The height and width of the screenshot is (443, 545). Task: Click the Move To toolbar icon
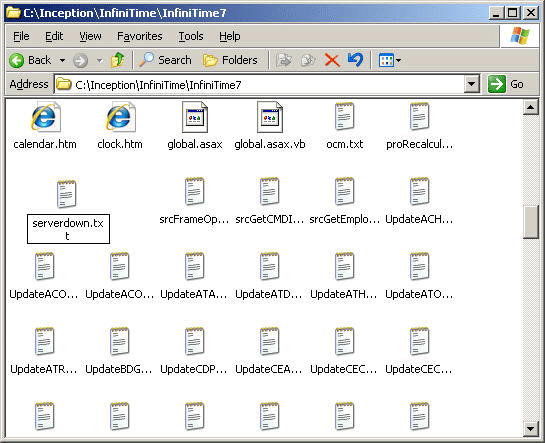(284, 60)
